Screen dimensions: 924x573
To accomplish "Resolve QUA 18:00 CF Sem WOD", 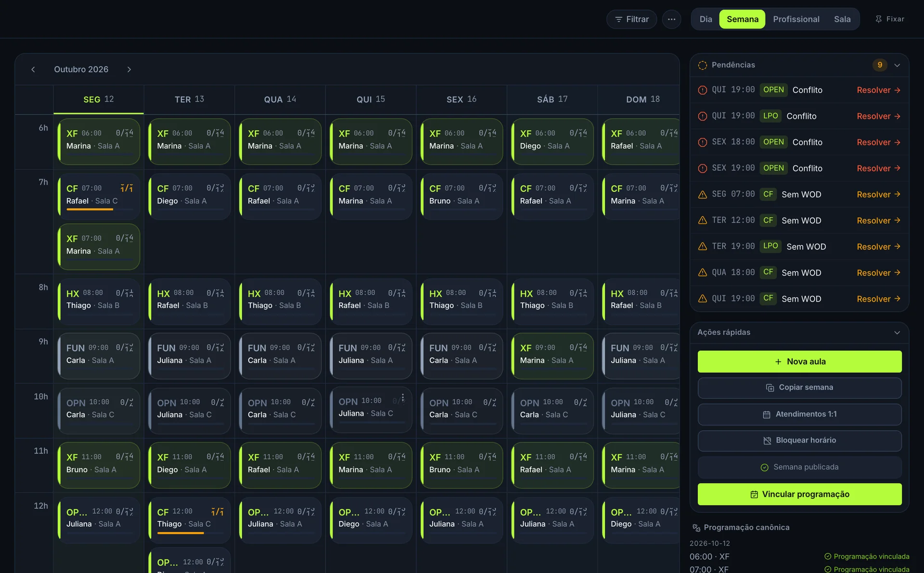I will click(878, 273).
